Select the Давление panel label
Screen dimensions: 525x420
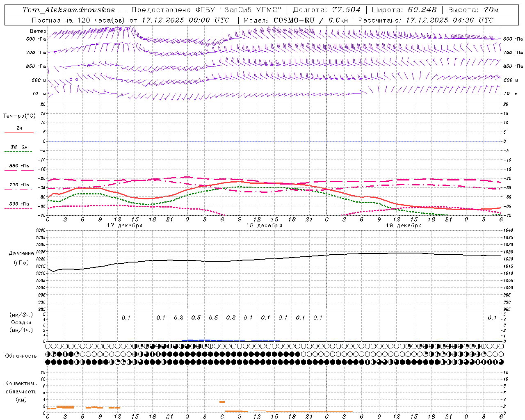click(x=21, y=253)
